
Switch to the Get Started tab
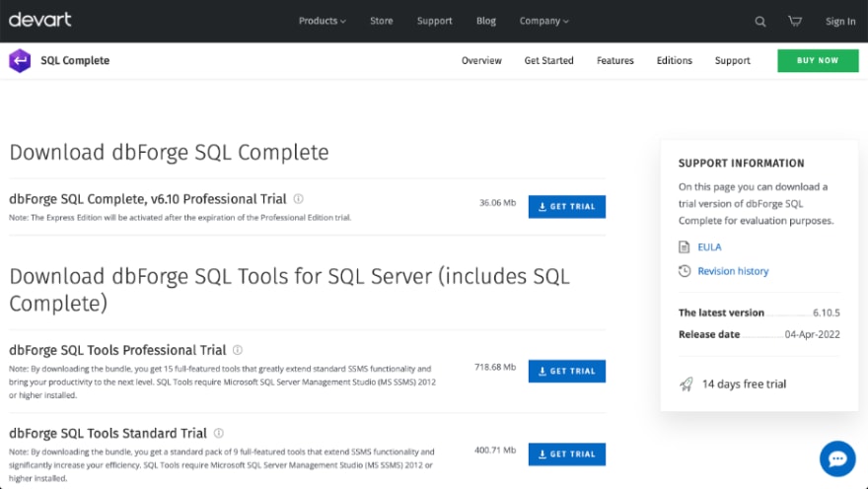(x=549, y=61)
